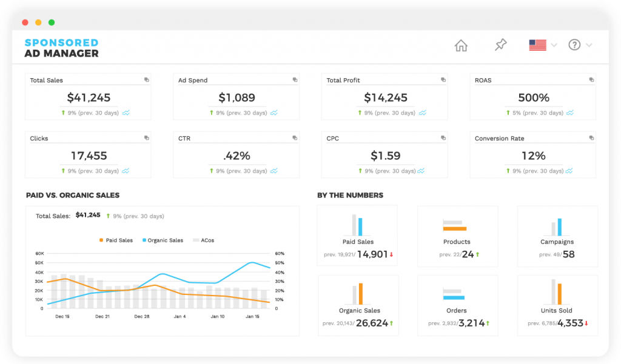Click the Home icon in the header
Viewport: 621px width, 364px height.
click(461, 45)
